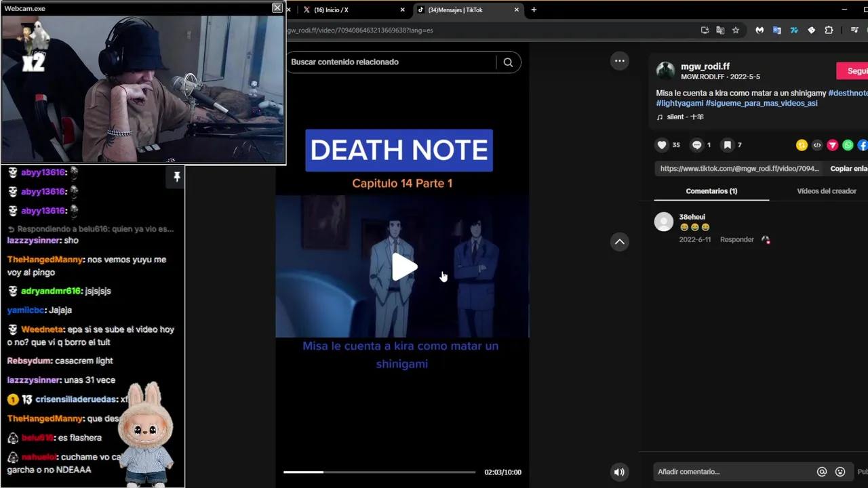Open 7TV extension icon
Image resolution: width=868 pixels, height=488 pixels.
point(794,30)
